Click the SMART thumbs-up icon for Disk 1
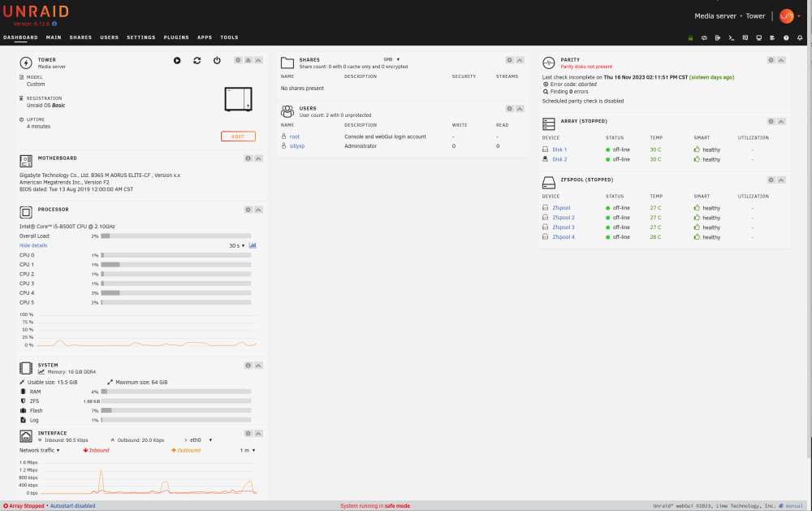The width and height of the screenshot is (812, 511). pos(697,149)
